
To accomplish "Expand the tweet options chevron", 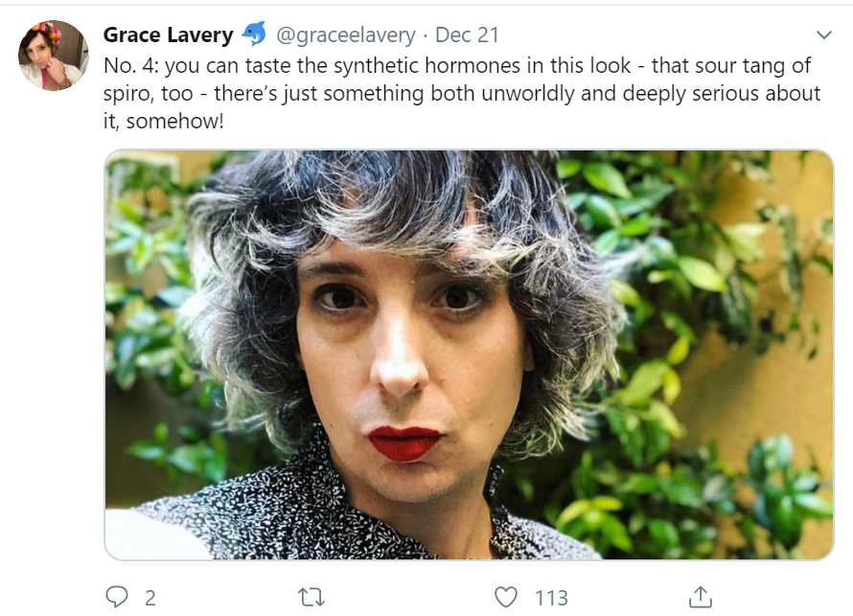I will click(823, 35).
